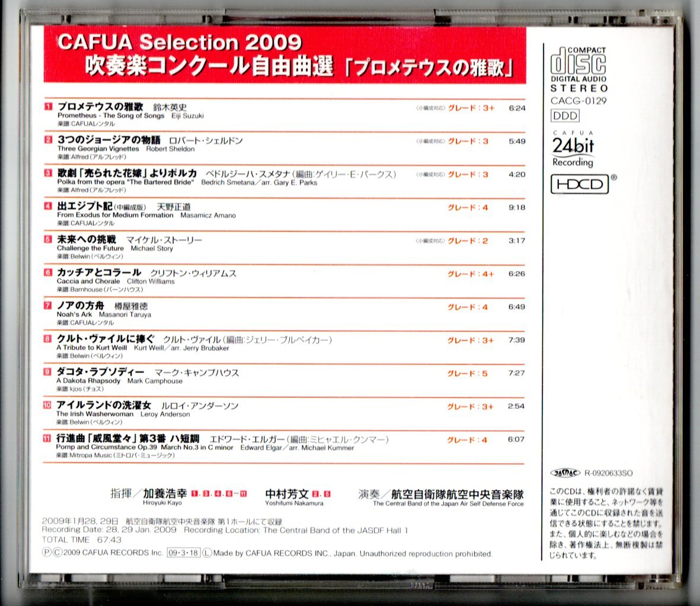Click red track number 7 square
The width and height of the screenshot is (700, 606).
click(x=48, y=306)
